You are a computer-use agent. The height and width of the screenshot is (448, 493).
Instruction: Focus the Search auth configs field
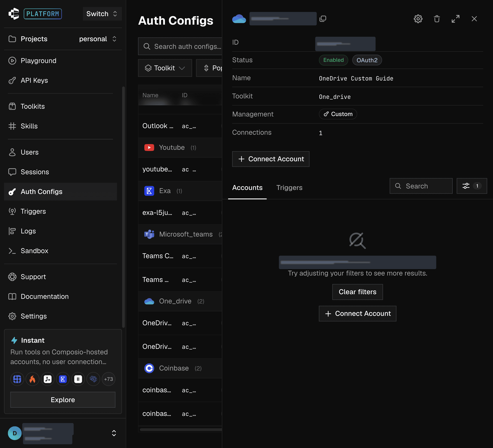click(180, 46)
